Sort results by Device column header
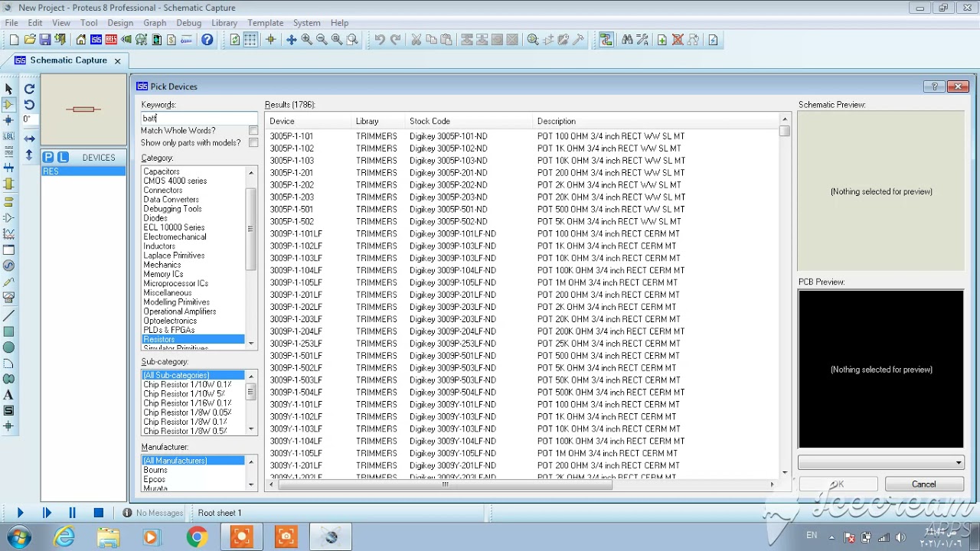The image size is (980, 551). (308, 121)
